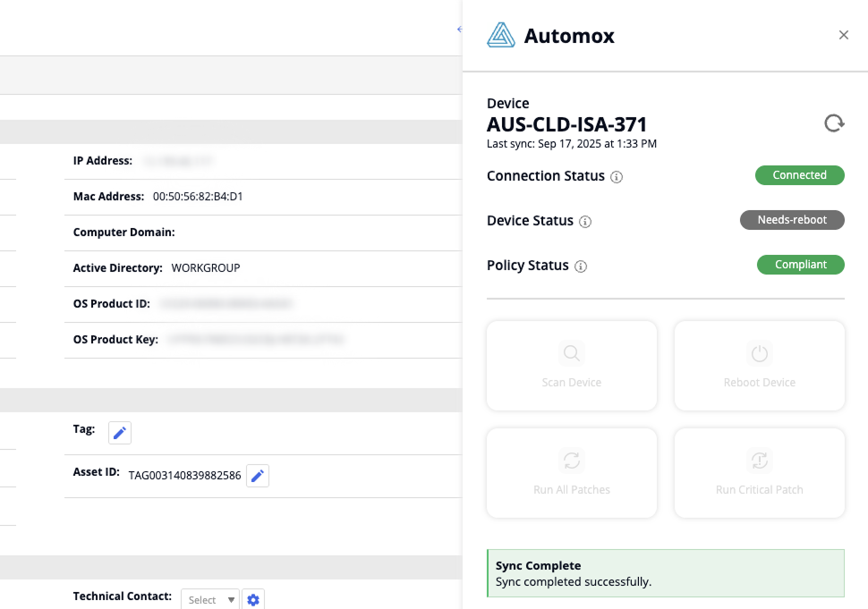Click the device name AUS-CLD-ISA-371
This screenshot has height=609, width=868.
click(566, 124)
